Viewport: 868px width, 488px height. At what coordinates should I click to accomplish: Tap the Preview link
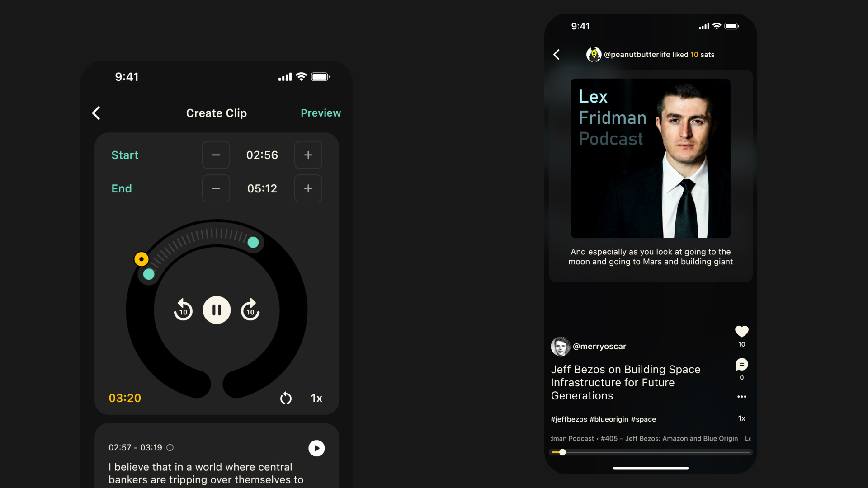point(321,113)
